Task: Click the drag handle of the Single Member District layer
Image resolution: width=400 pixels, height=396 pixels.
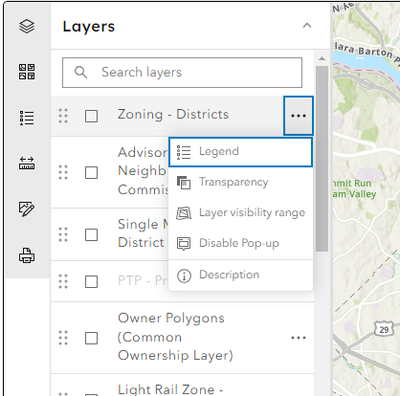Action: [63, 234]
